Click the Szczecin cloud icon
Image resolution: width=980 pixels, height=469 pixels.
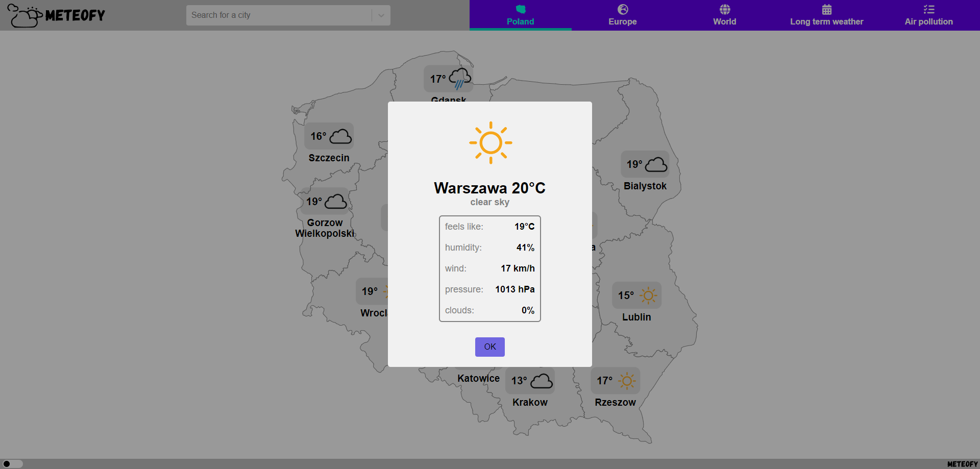pyautogui.click(x=340, y=136)
